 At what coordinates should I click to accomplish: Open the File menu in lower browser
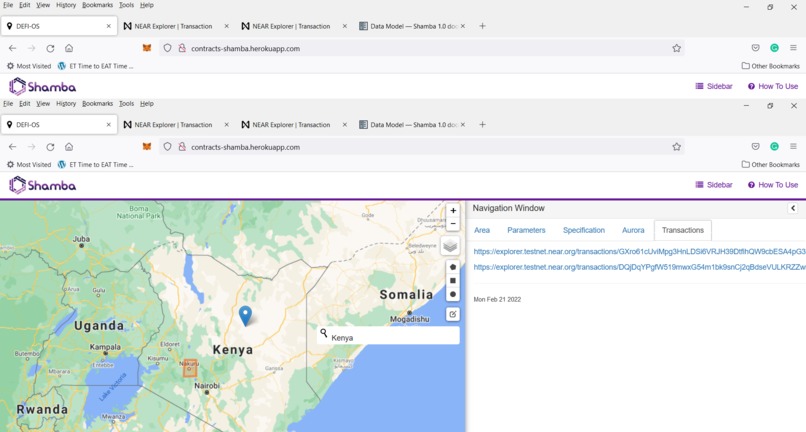tap(8, 103)
